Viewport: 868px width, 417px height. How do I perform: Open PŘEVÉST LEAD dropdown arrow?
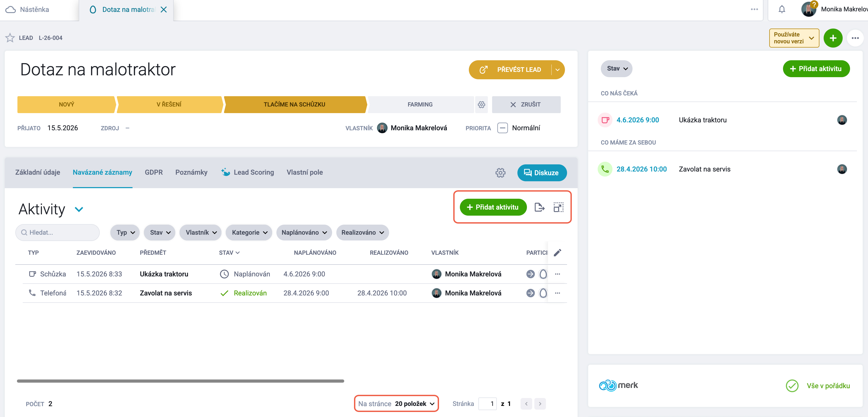pyautogui.click(x=557, y=70)
